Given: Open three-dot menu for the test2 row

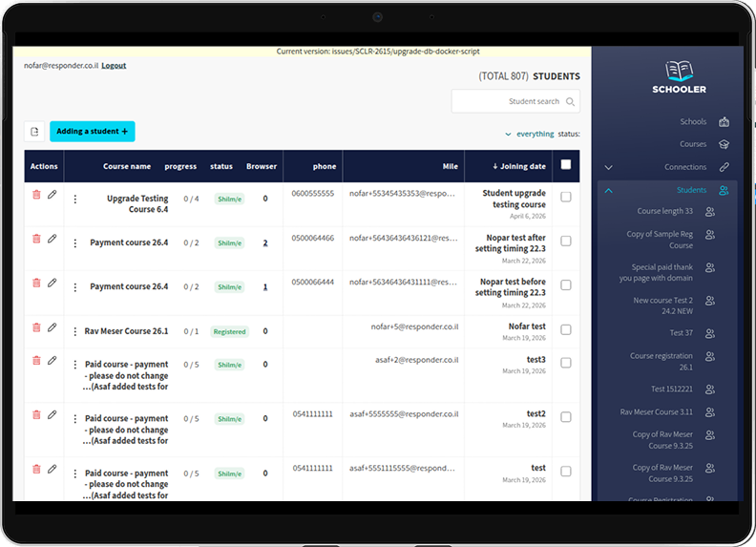Looking at the screenshot, I should coord(74,419).
